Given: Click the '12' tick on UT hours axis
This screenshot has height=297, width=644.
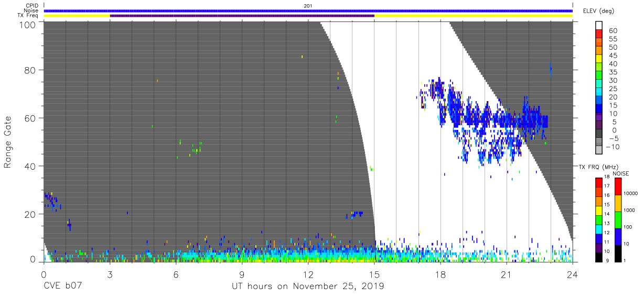Looking at the screenshot, I should 308,274.
